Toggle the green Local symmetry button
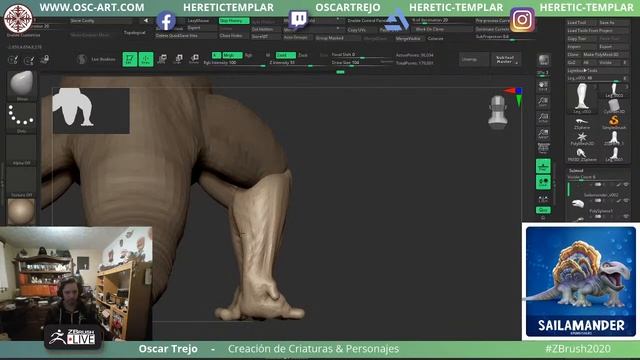This screenshot has height=360, width=640. click(543, 182)
